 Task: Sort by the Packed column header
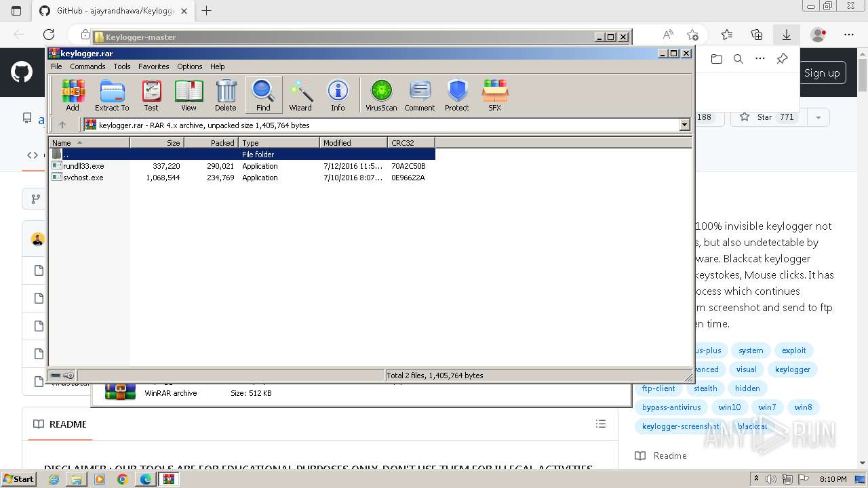click(211, 142)
